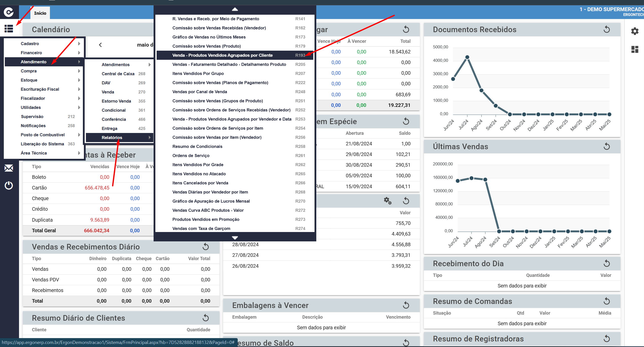Switch to the Início tab
644x347 pixels.
40,13
